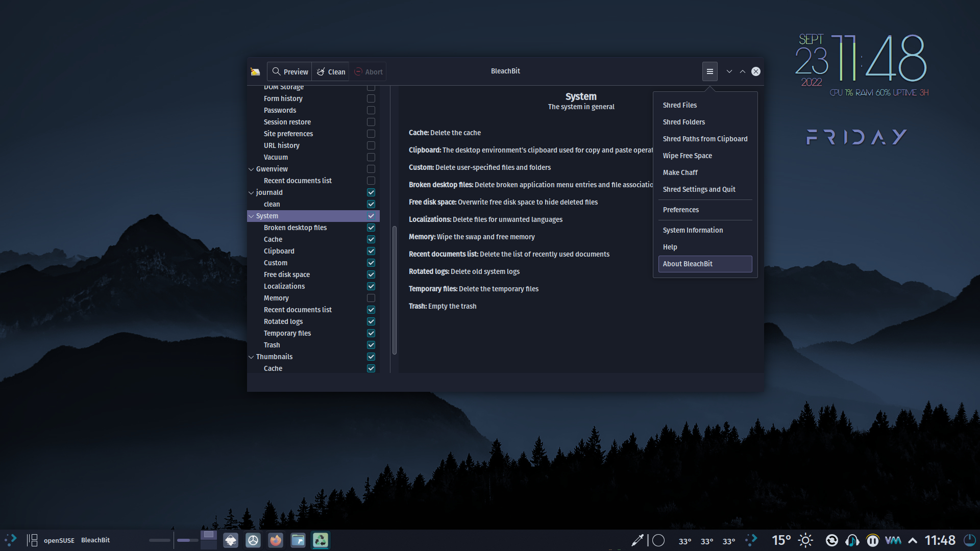Click the second taskbar progress slider bar

(x=187, y=540)
